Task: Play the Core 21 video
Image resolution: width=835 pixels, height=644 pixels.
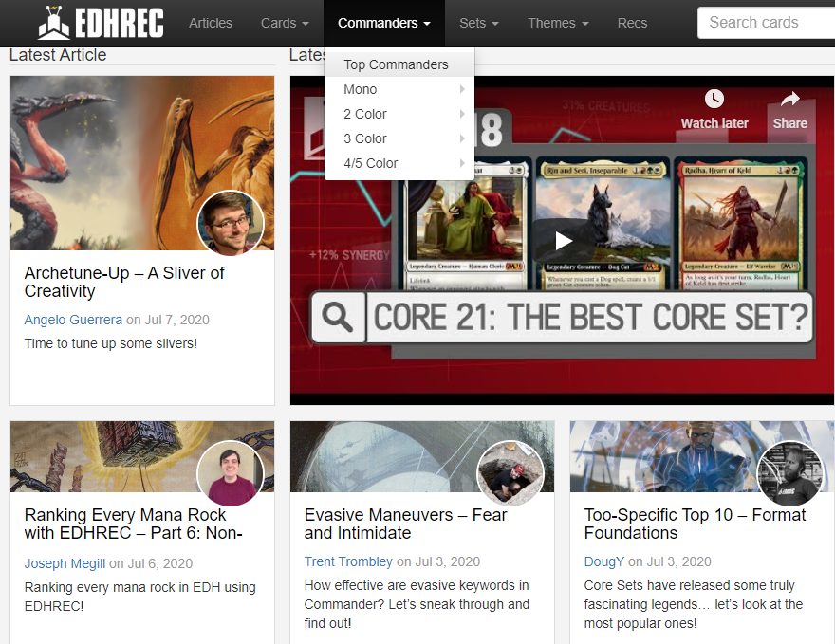Action: click(x=564, y=241)
